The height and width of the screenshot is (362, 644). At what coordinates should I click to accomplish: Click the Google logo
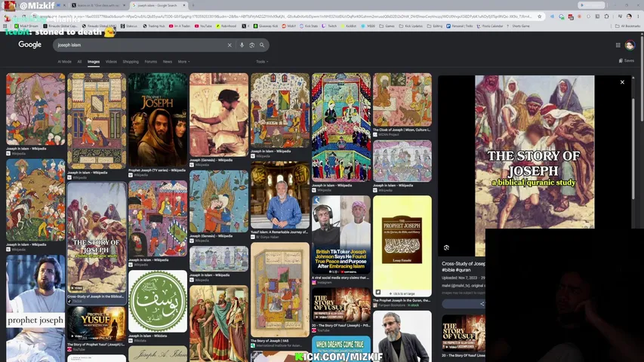(29, 44)
